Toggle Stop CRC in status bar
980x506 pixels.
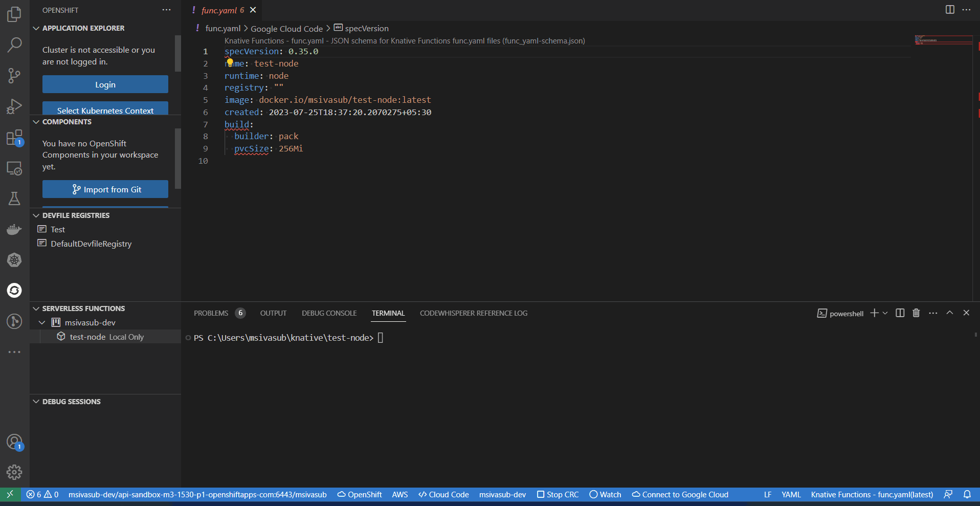558,495
